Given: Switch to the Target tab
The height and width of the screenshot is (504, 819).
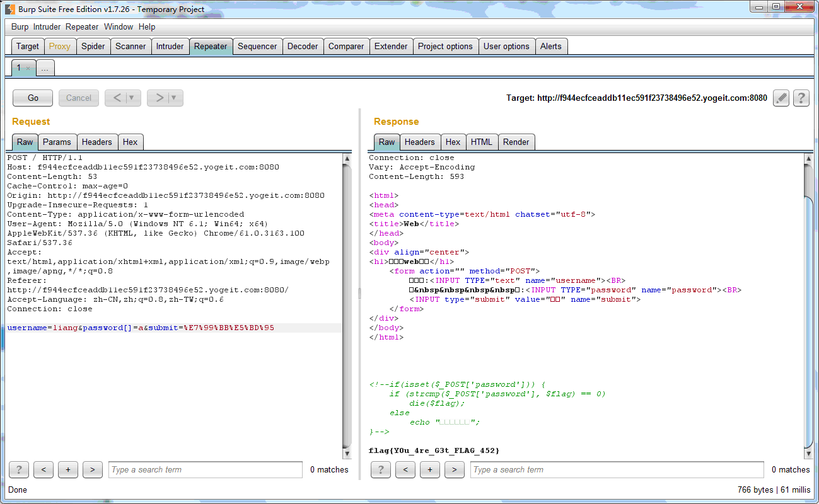Looking at the screenshot, I should [x=28, y=46].
